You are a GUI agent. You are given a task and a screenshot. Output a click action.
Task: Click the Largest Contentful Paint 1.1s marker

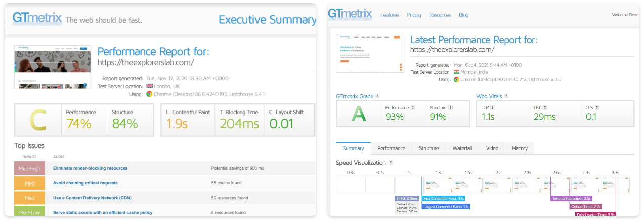[x=446, y=206]
